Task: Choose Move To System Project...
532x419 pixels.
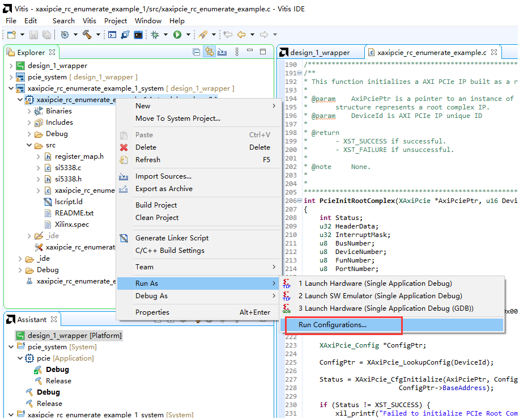Action: (199, 118)
